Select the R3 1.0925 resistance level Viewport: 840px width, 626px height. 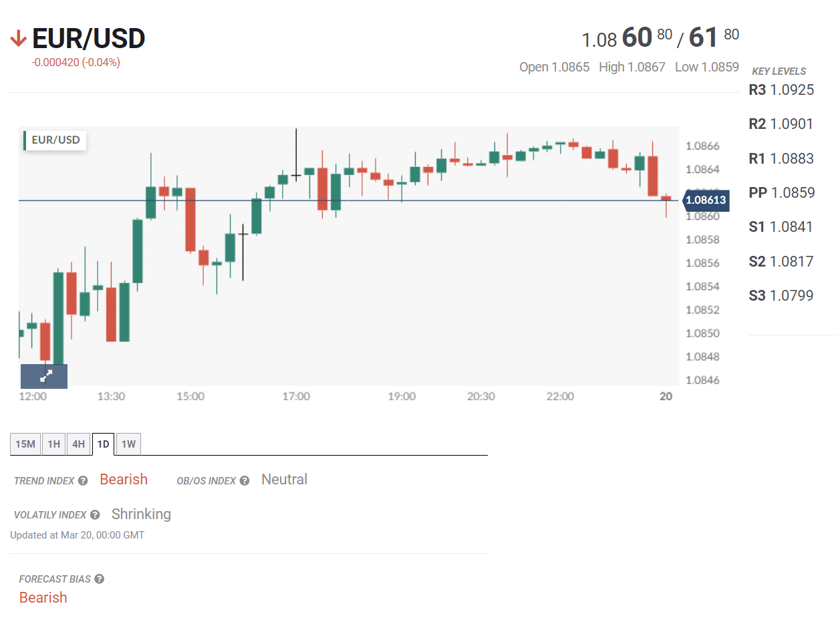click(781, 90)
